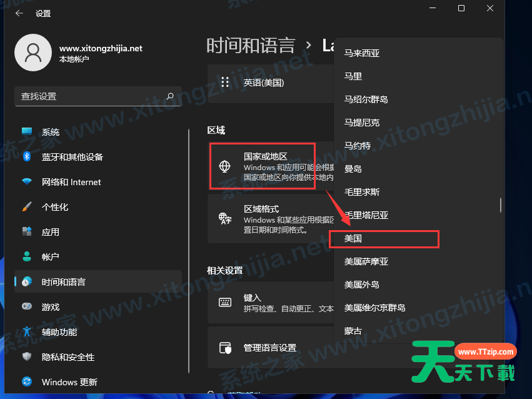
Task: Click the 个性化 paintbrush icon
Action: pyautogui.click(x=27, y=206)
